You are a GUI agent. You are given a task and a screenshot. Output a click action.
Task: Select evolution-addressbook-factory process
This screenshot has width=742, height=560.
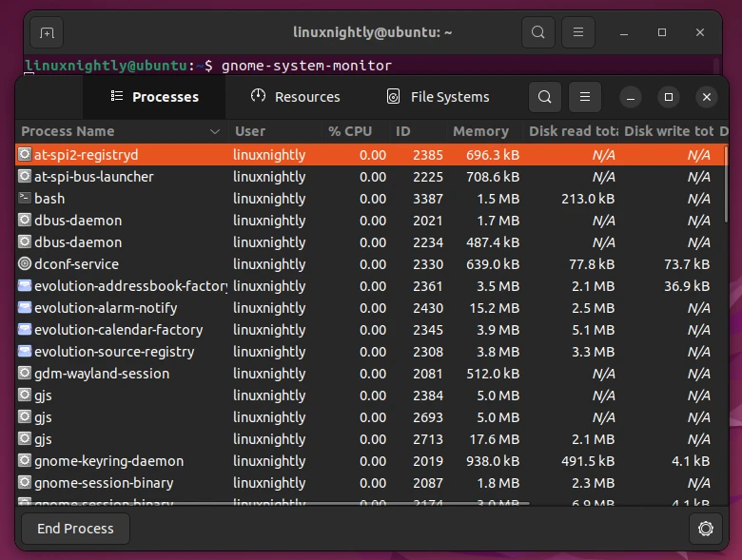(x=371, y=285)
